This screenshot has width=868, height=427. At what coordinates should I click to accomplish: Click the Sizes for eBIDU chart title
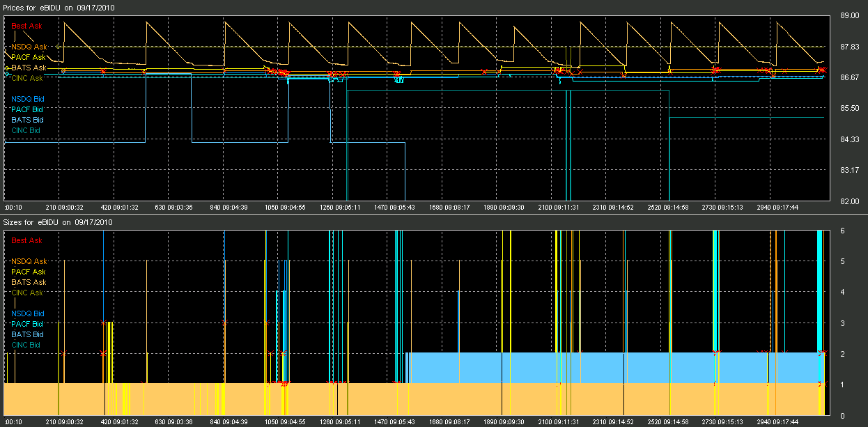click(58, 222)
